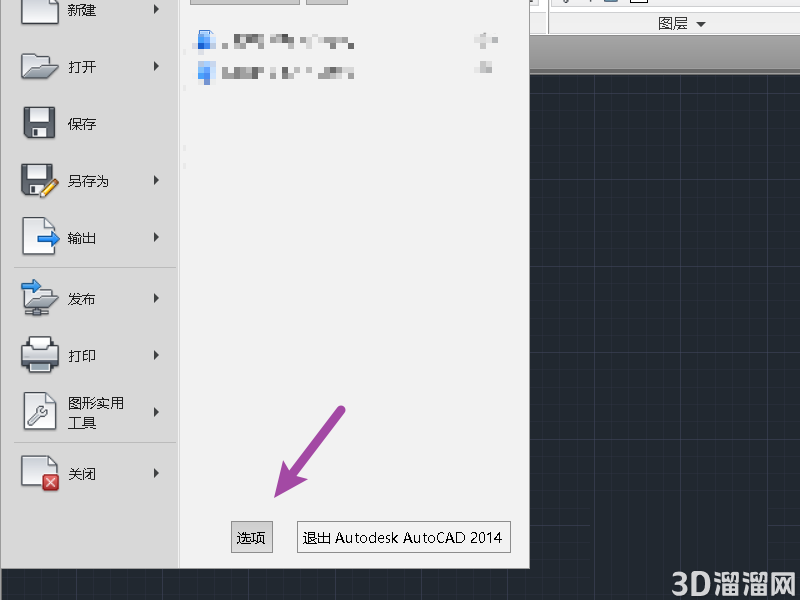Expand the 打开 submenu arrow
800x600 pixels.
tap(157, 66)
